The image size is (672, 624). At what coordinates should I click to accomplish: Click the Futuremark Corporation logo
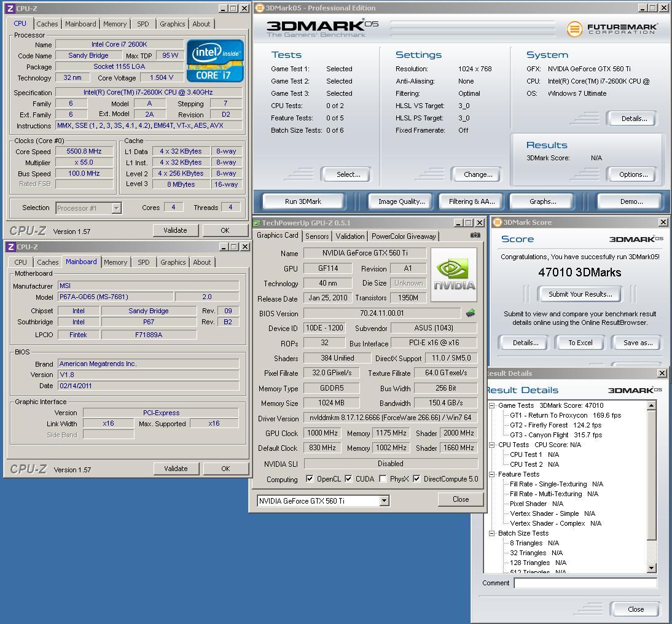tap(612, 29)
